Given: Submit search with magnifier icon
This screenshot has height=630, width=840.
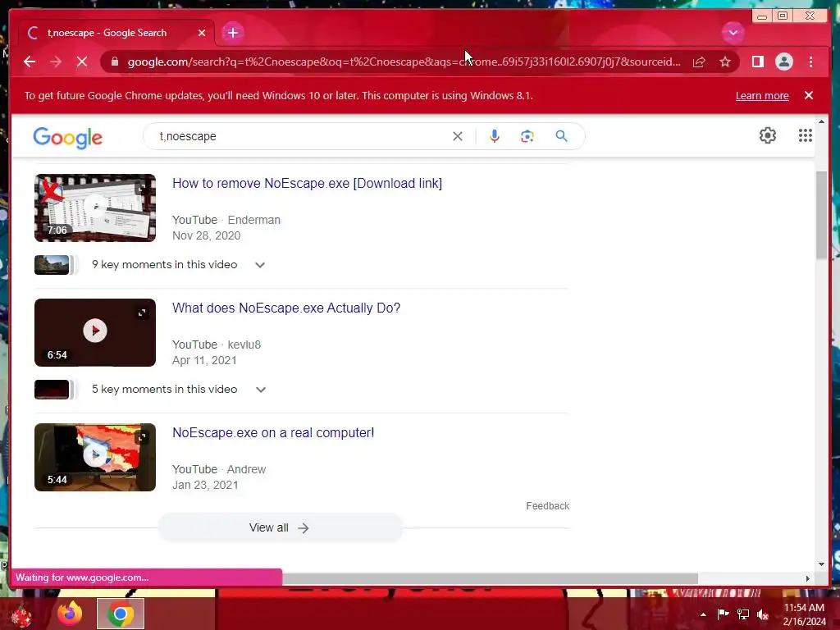Looking at the screenshot, I should (x=561, y=136).
